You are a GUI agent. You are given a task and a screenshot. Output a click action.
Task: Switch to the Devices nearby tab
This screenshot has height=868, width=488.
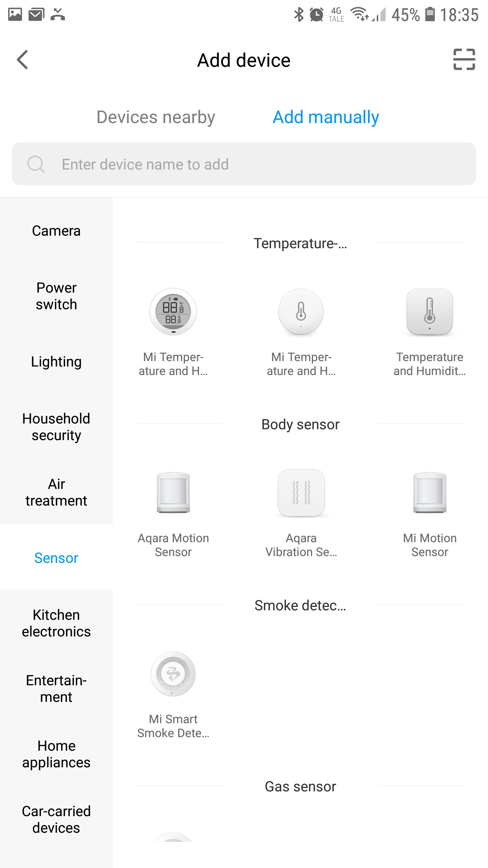(x=156, y=117)
